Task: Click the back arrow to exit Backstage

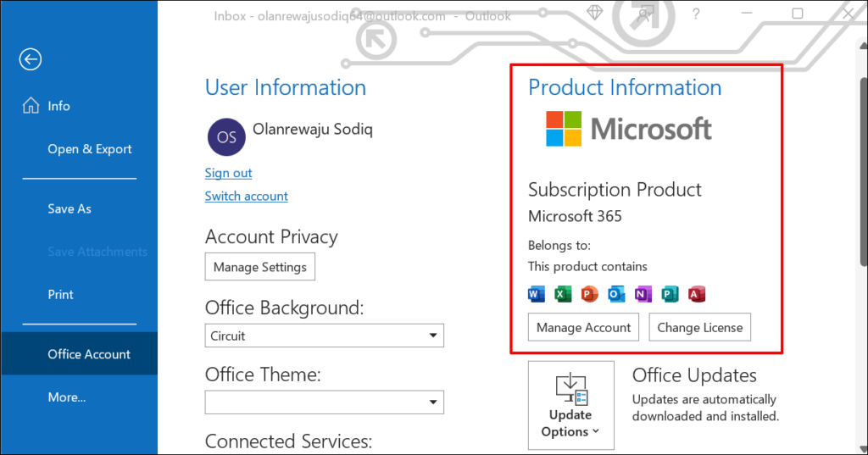Action: pyautogui.click(x=31, y=59)
